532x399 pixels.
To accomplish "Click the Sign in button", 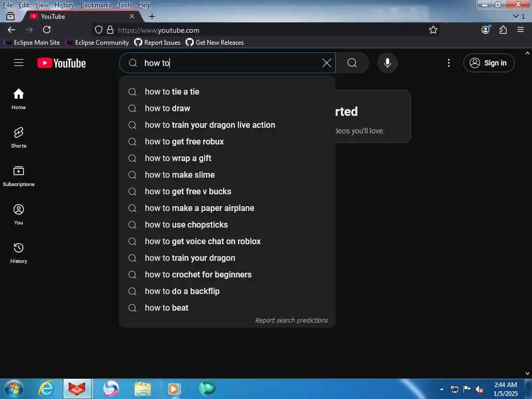I will 489,63.
